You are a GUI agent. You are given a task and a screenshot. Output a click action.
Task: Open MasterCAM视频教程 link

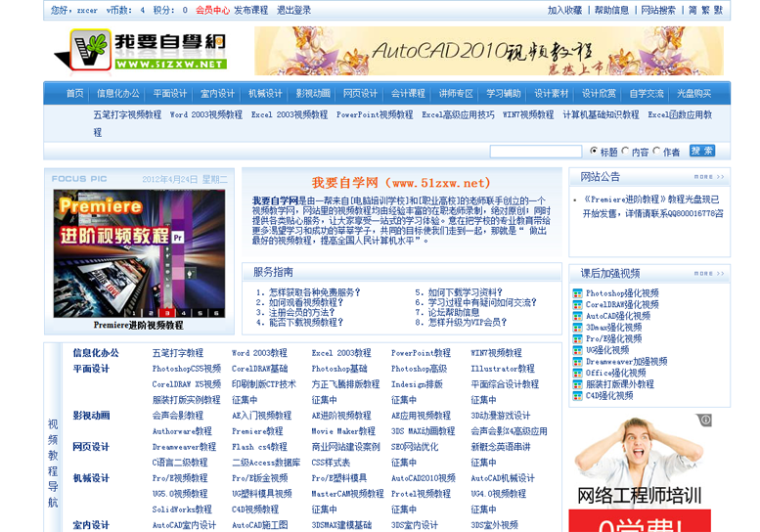(347, 494)
